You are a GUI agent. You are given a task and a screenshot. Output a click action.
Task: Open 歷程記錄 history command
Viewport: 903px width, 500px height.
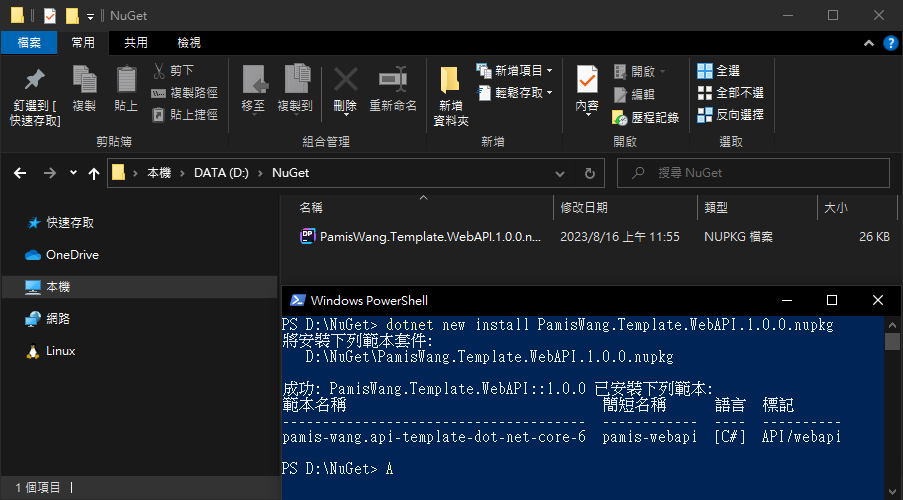pos(646,118)
